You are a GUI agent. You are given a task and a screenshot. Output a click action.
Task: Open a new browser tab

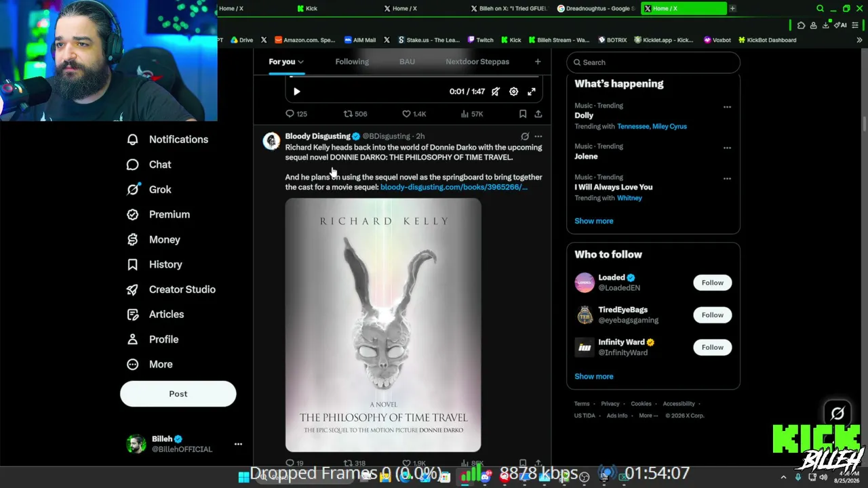pyautogui.click(x=732, y=8)
